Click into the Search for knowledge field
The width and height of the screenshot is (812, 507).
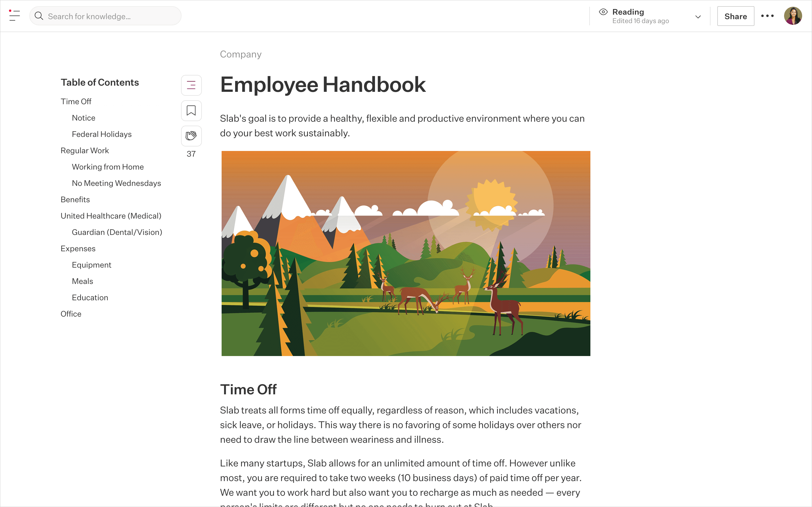pyautogui.click(x=111, y=16)
